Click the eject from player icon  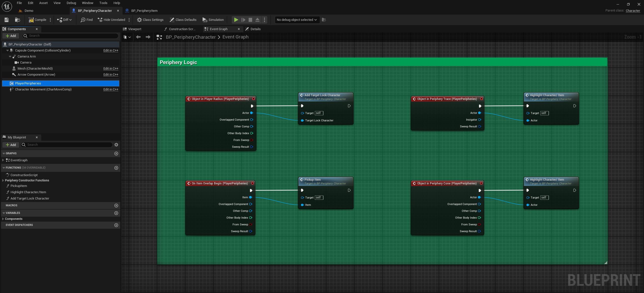click(257, 20)
